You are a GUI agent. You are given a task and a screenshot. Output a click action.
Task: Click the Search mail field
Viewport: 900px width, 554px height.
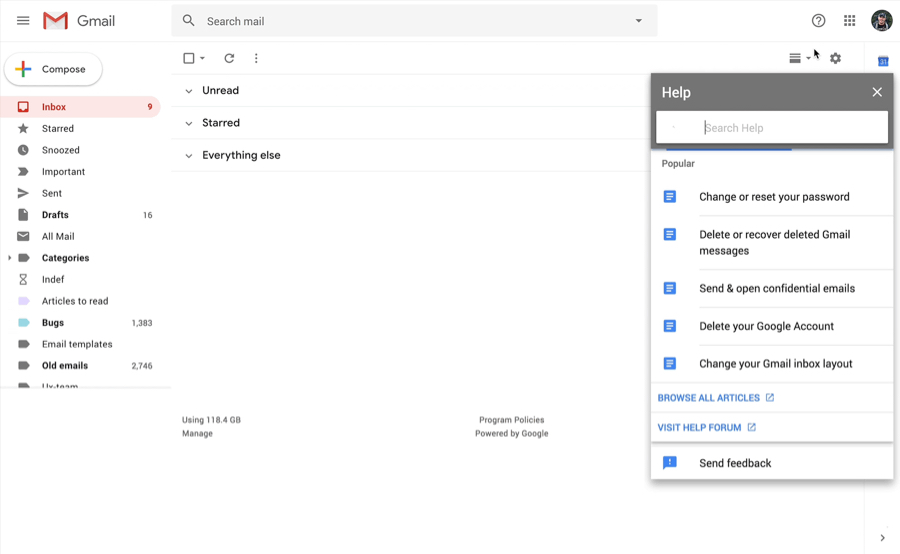pos(414,21)
